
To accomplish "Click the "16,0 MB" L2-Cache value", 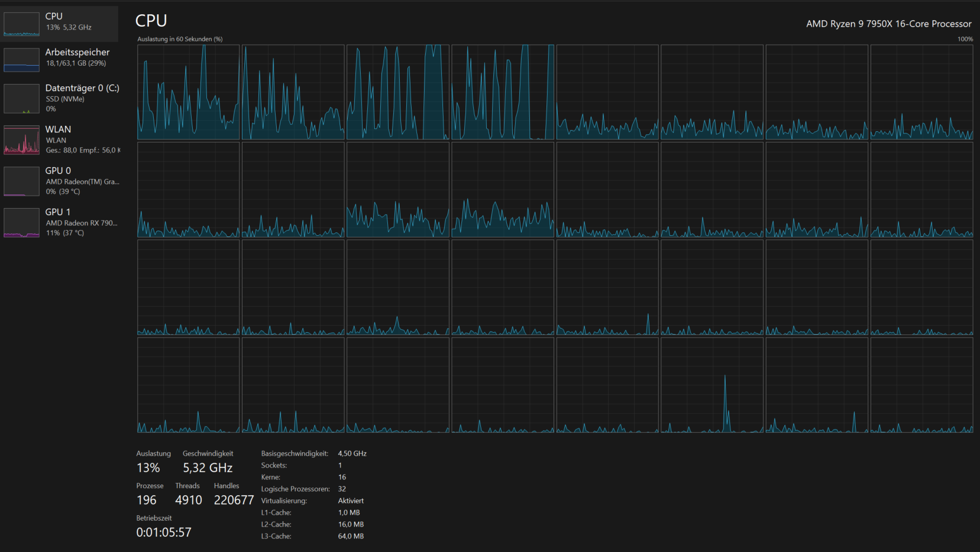I will pos(351,525).
